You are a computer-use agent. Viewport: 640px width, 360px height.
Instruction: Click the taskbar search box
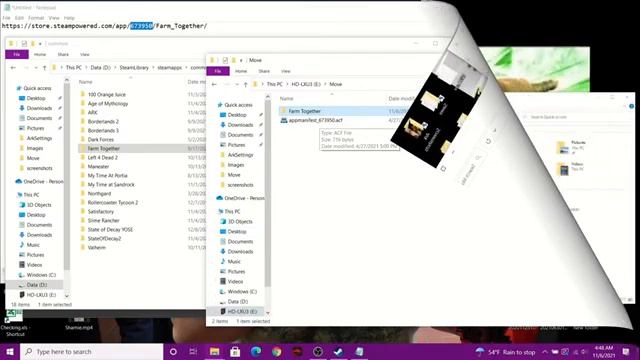tap(91, 351)
